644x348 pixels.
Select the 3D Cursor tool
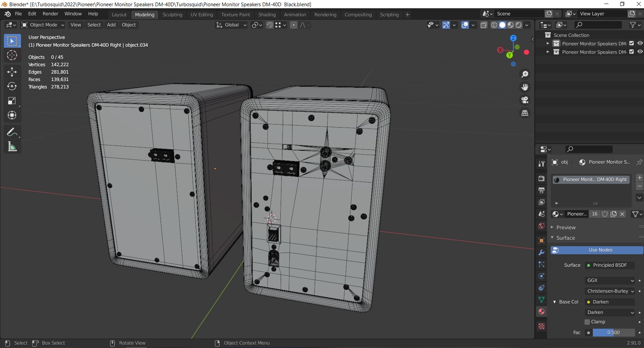12,55
